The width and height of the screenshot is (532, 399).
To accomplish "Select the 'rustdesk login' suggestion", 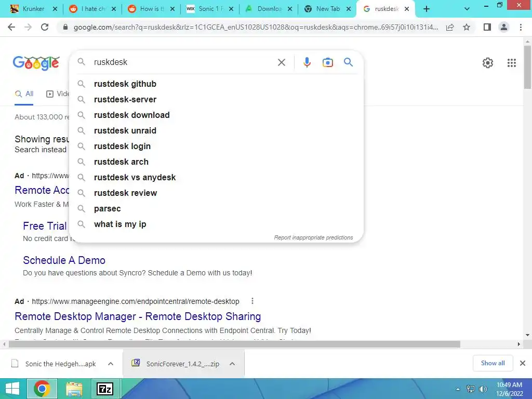I will coord(216,146).
